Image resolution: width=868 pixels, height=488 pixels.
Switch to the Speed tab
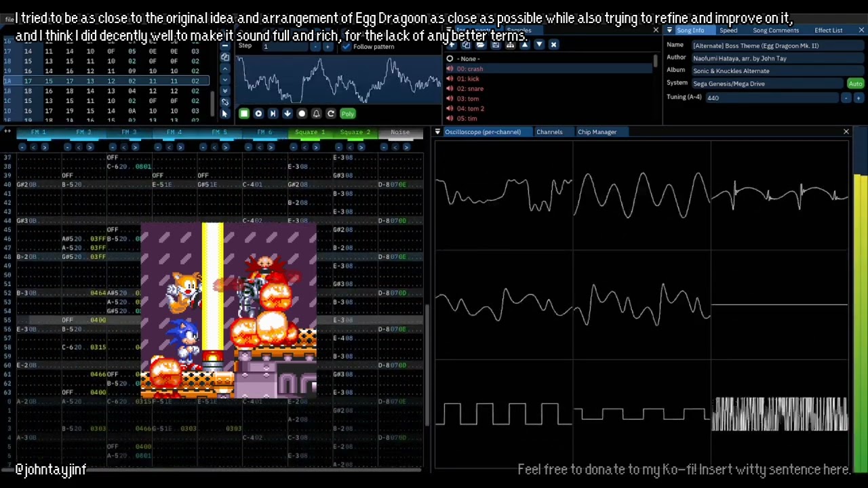coord(728,30)
